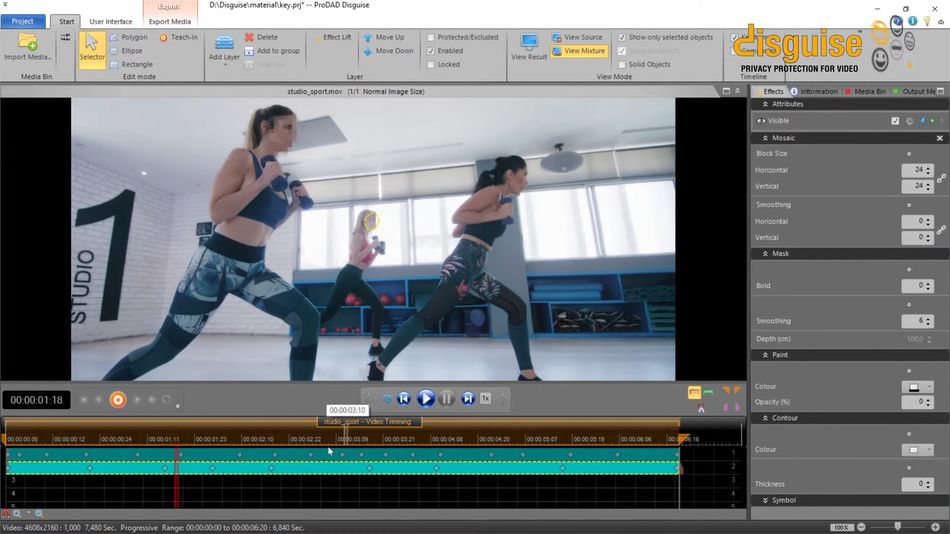Click the View Result monitor icon
Viewport: 950px width, 534px height.
[529, 42]
